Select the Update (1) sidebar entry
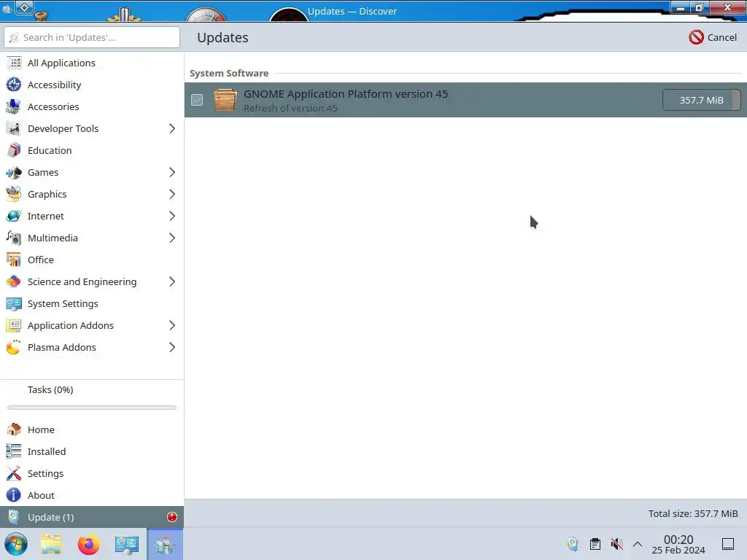Viewport: 747px width, 560px height. (x=92, y=517)
